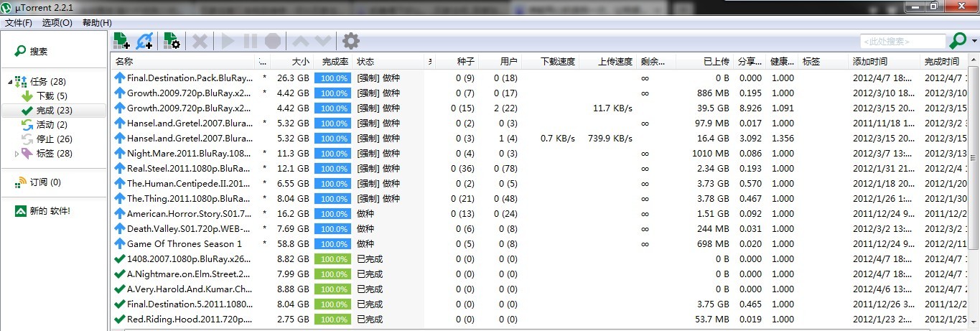Click the 11.7 KB/s upload speed cell
Screen dimensions: 980x331
pos(612,108)
